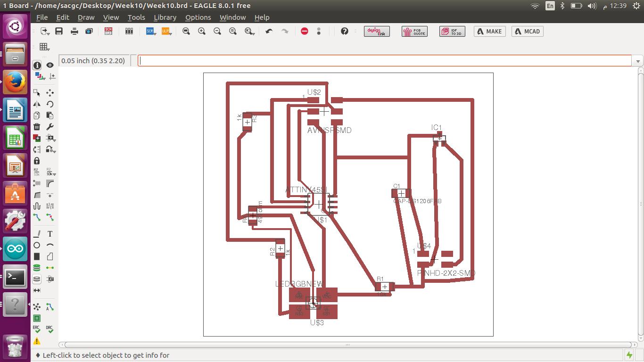Select the Lock tool

pyautogui.click(x=37, y=161)
